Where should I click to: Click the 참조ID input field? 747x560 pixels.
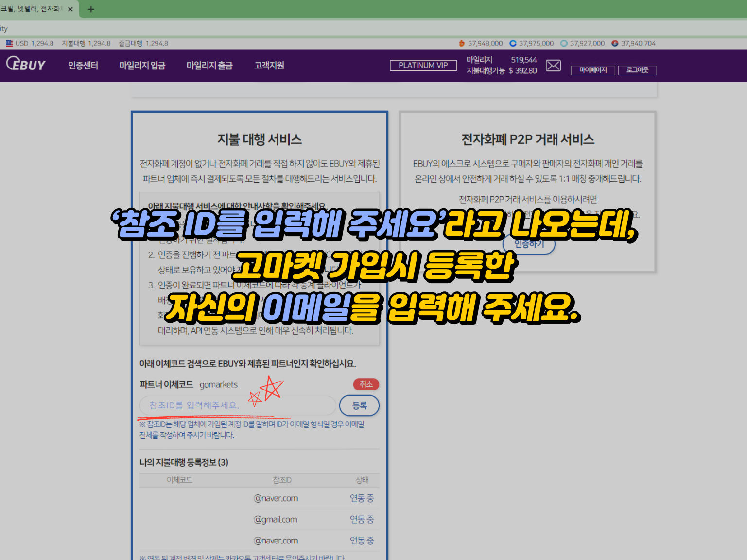click(238, 406)
